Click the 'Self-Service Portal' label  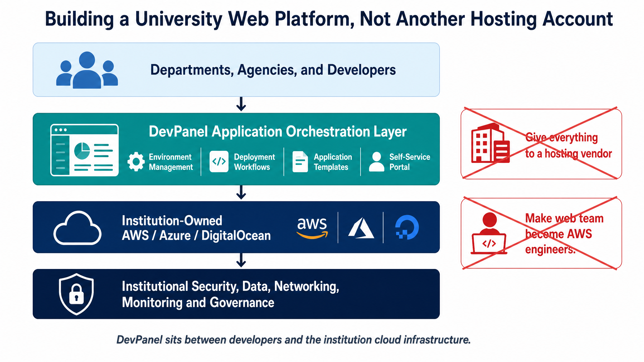[410, 162]
